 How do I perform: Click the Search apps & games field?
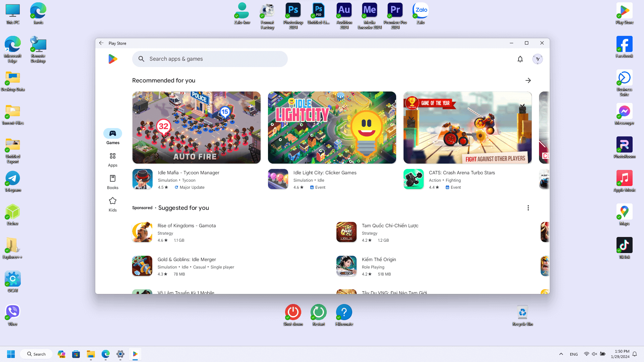coord(210,59)
